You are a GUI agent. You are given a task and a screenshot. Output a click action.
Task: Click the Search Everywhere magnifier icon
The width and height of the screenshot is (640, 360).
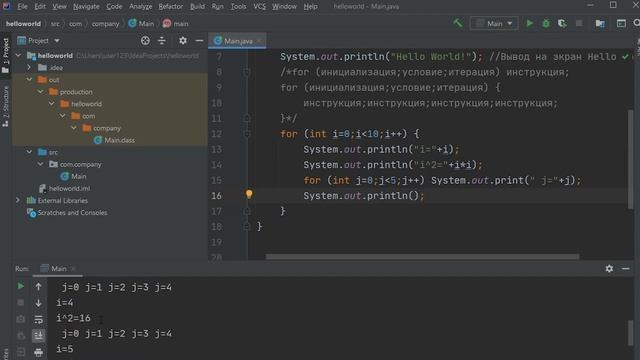pos(636,24)
